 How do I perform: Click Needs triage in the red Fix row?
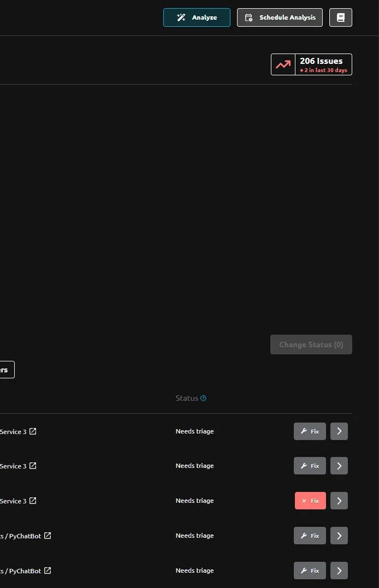195,501
